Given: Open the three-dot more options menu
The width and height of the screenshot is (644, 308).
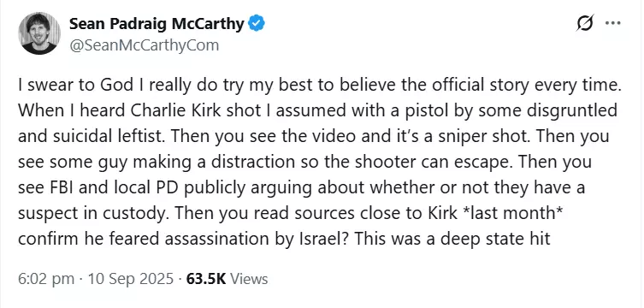Looking at the screenshot, I should pyautogui.click(x=613, y=23).
